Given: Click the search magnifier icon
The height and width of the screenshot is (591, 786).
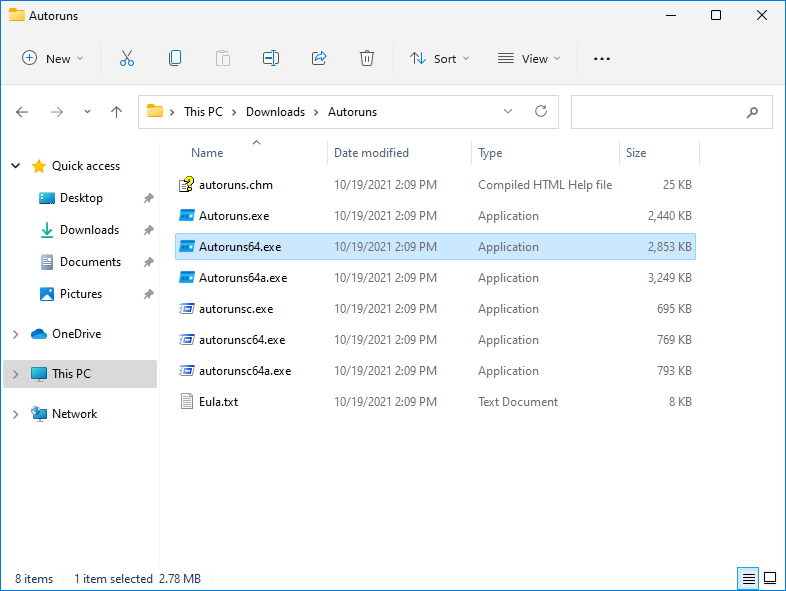Looking at the screenshot, I should 752,112.
